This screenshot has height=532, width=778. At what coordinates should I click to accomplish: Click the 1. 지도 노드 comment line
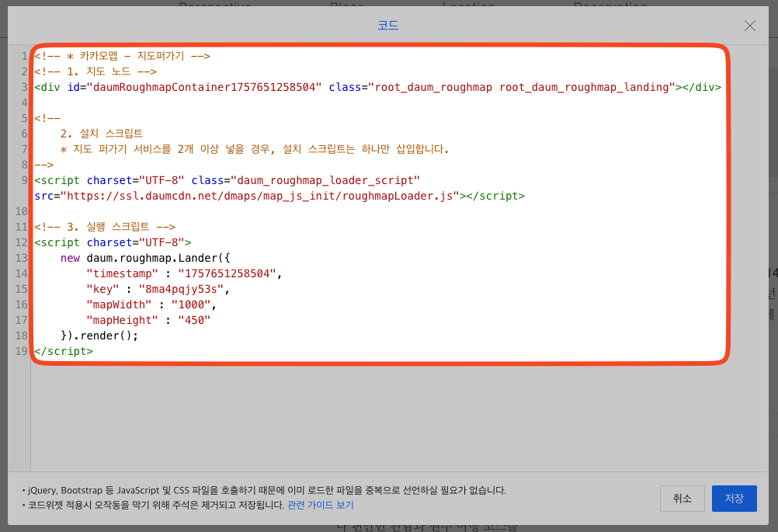click(x=96, y=71)
